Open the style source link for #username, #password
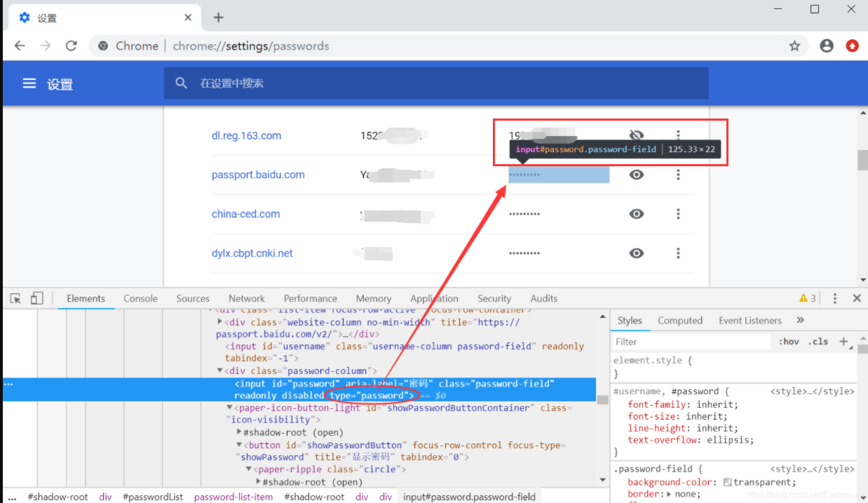 [x=812, y=391]
